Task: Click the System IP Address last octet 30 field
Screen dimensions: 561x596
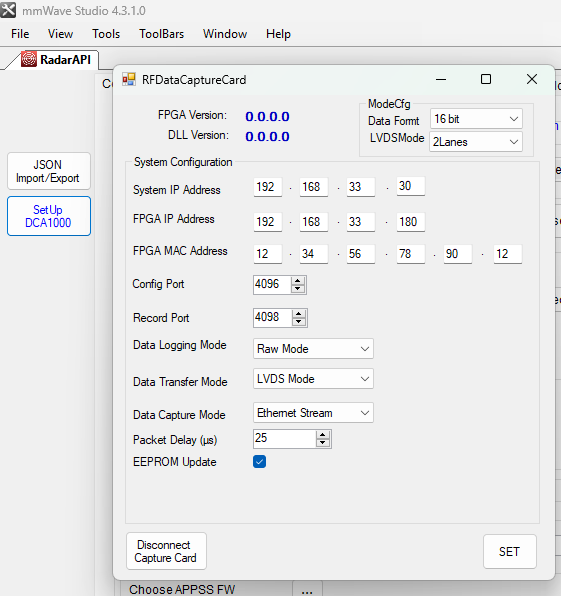Action: click(410, 186)
